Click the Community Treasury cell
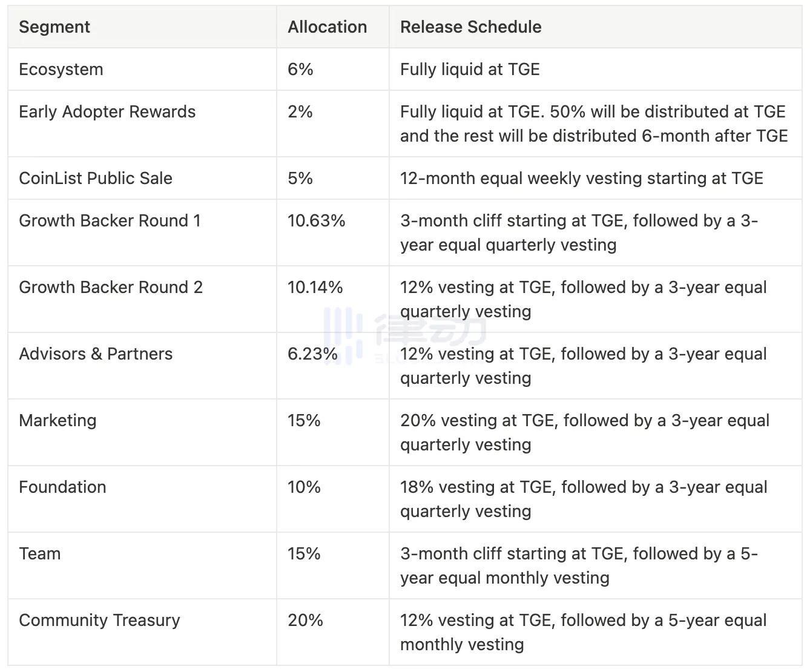The height and width of the screenshot is (672, 810). pyautogui.click(x=99, y=621)
